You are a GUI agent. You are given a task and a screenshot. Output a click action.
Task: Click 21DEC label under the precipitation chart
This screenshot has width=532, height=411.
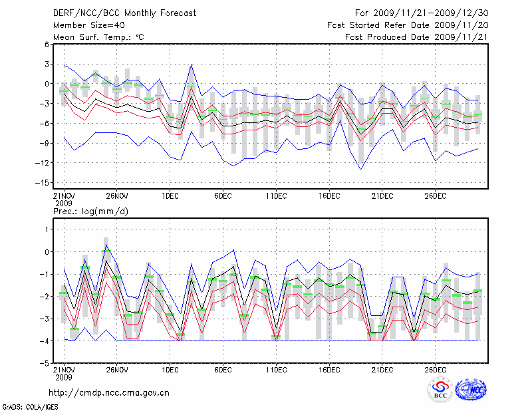(x=382, y=369)
